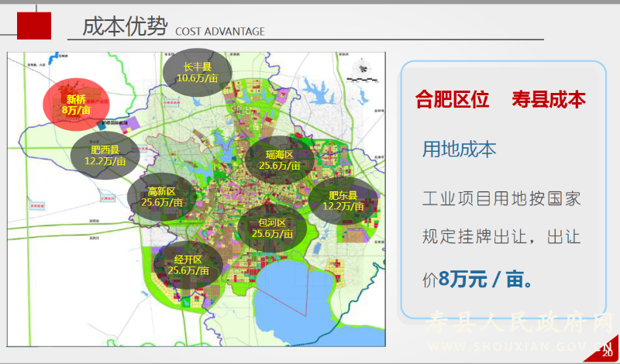Click the 寿县成本 heading
The height and width of the screenshot is (364, 620).
pyautogui.click(x=548, y=99)
